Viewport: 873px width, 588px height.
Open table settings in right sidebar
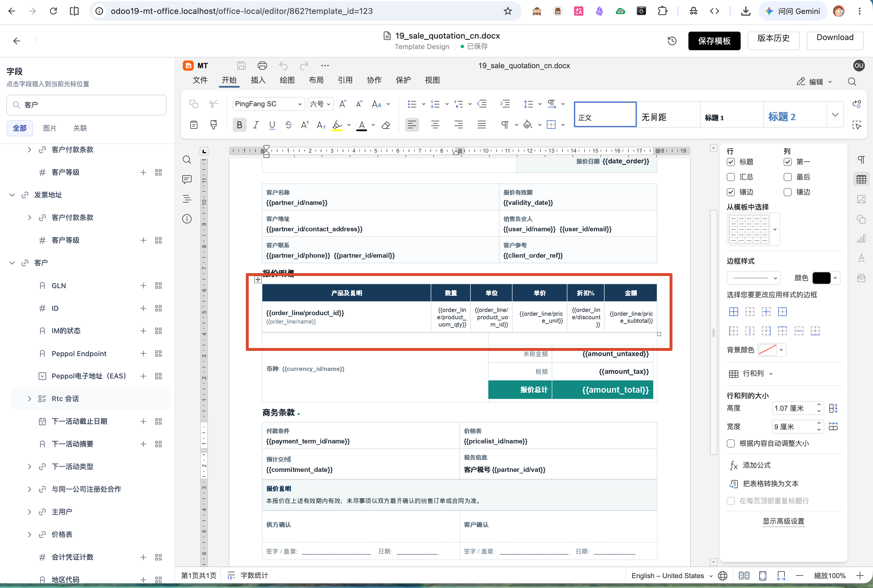(x=861, y=179)
